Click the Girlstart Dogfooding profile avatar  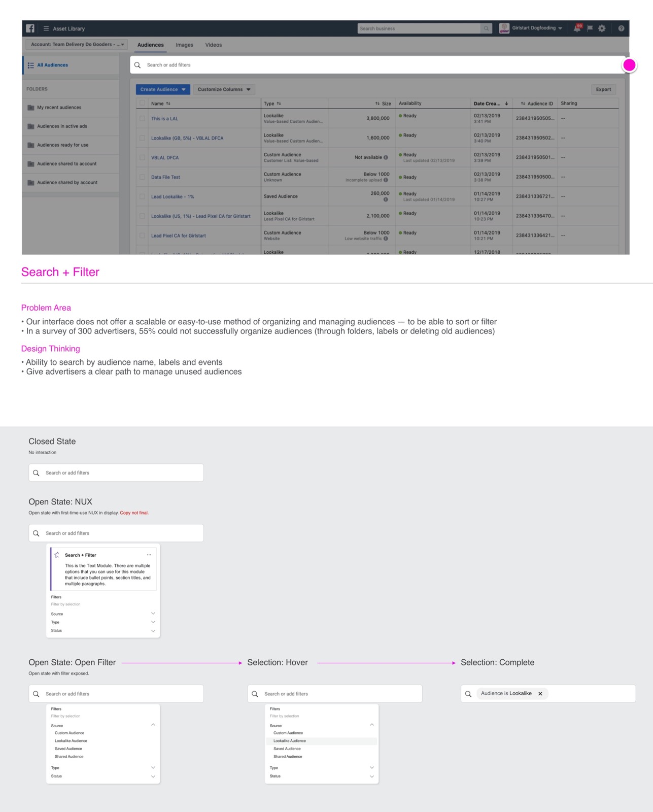(x=504, y=28)
